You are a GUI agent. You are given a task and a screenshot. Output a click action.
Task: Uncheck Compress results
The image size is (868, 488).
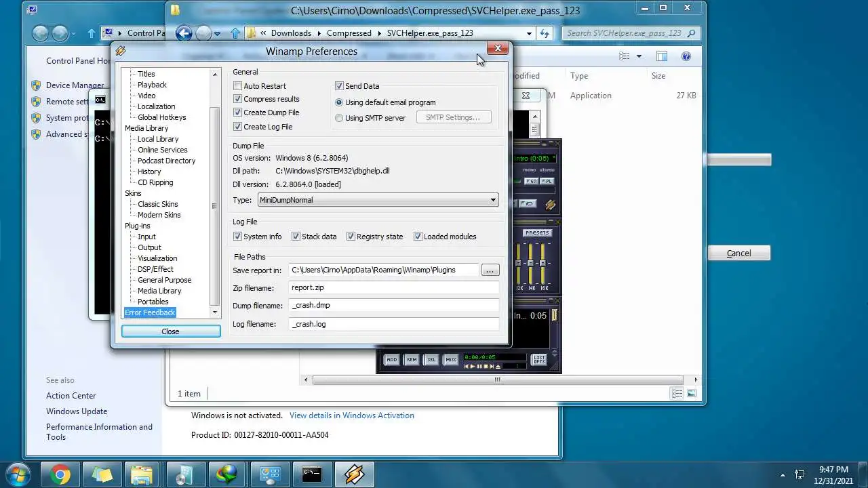pos(237,99)
